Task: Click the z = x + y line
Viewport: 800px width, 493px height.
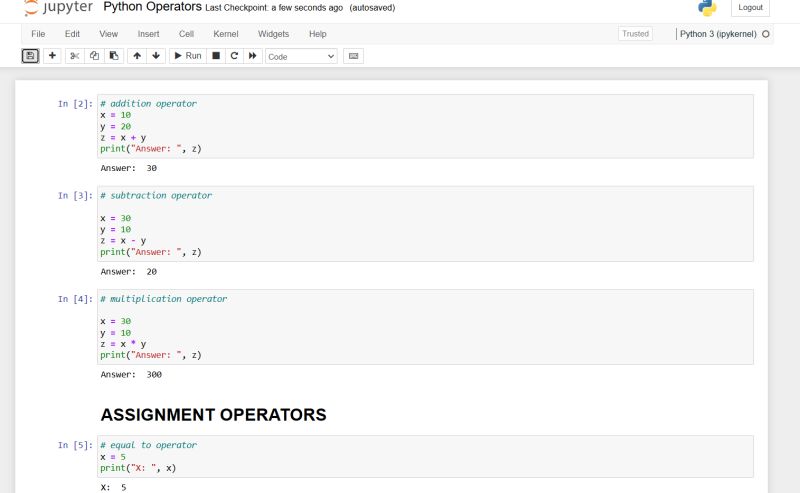Action: pyautogui.click(x=123, y=138)
